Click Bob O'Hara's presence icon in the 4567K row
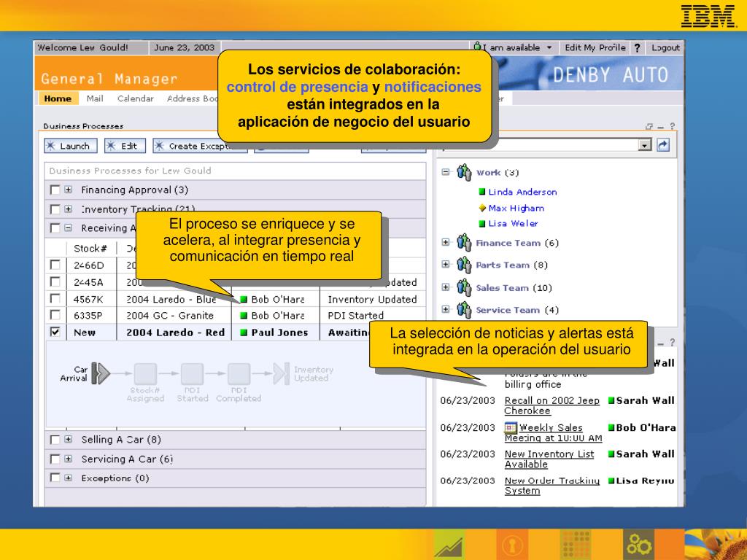The image size is (747, 560). point(244,300)
